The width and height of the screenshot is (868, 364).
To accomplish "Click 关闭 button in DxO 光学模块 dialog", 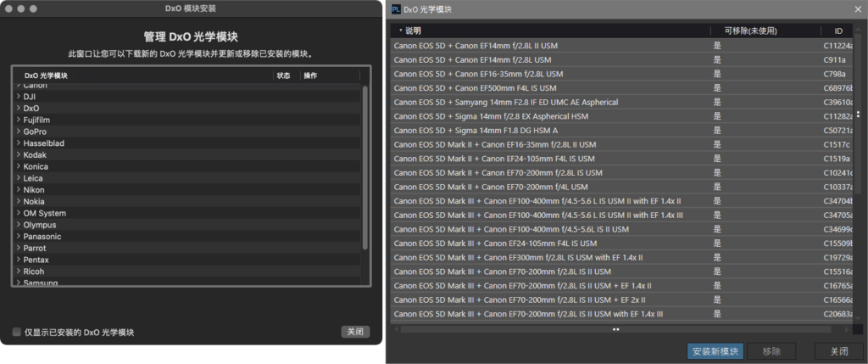I will (838, 351).
